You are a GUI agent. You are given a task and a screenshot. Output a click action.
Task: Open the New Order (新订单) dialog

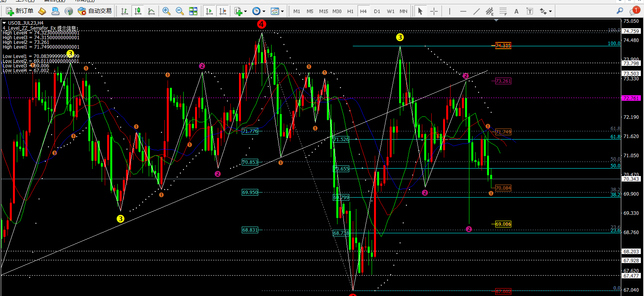click(x=20, y=11)
